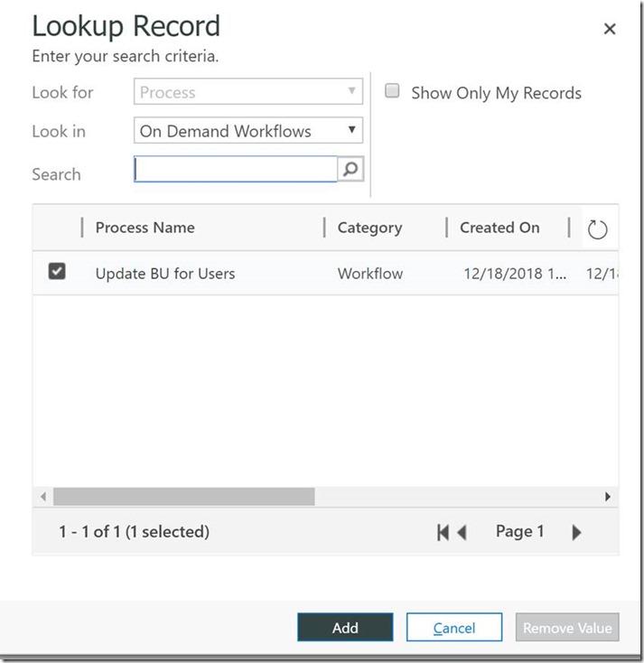Click the search magnifier icon
644x663 pixels.
(x=350, y=169)
